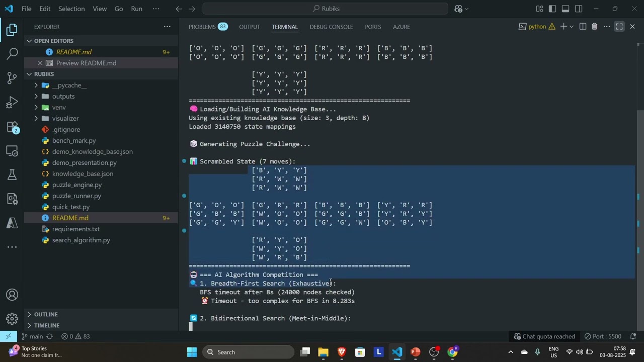Click the taskbar Search box

(x=249, y=352)
